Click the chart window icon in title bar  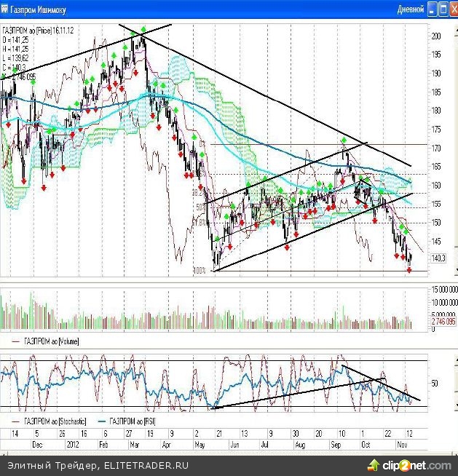click(x=5, y=9)
